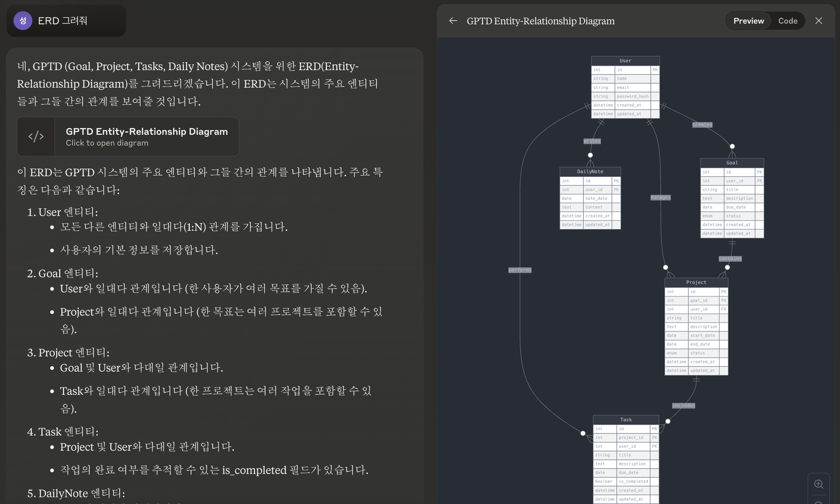Image resolution: width=840 pixels, height=504 pixels.
Task: Click the 'contains' relationship label
Action: 730,259
